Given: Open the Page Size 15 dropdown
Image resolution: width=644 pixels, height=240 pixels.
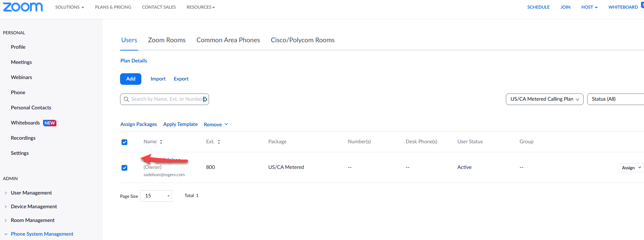Looking at the screenshot, I should (156, 196).
